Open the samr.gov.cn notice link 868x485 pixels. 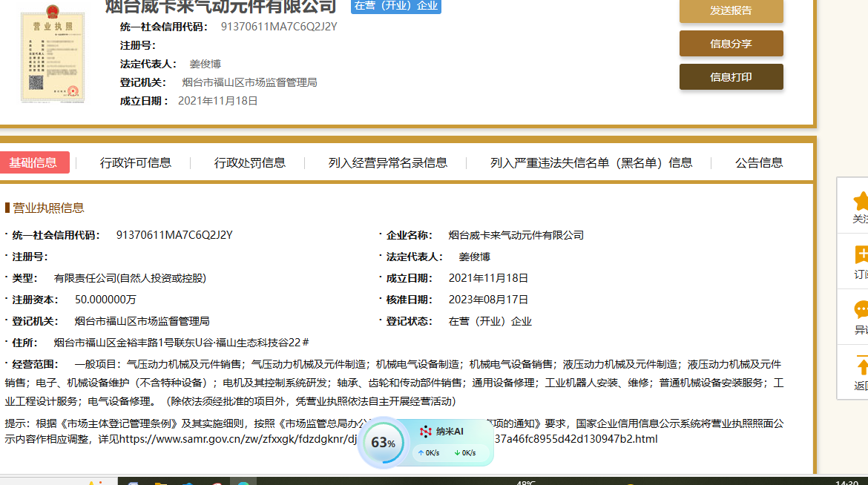[x=389, y=439]
